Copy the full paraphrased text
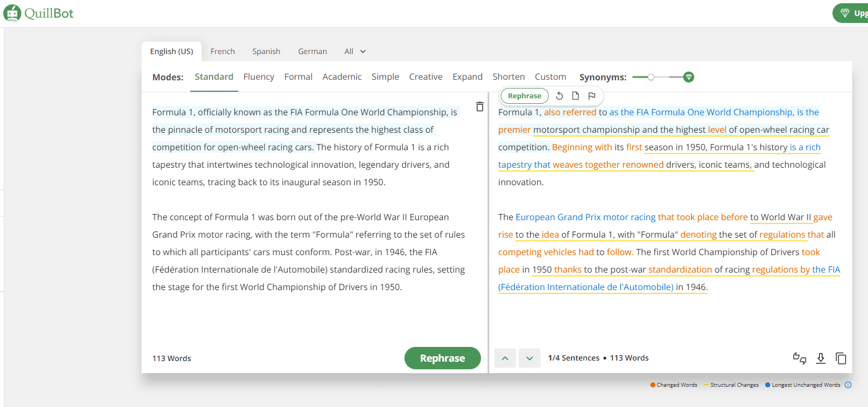The image size is (868, 407). tap(841, 358)
